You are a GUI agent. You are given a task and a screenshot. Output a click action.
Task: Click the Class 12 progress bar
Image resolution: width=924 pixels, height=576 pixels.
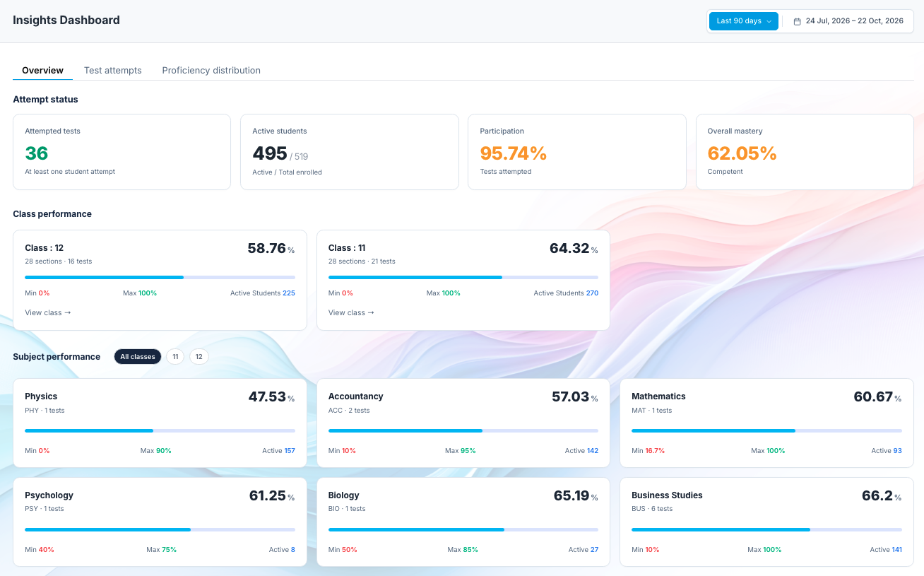coord(160,278)
